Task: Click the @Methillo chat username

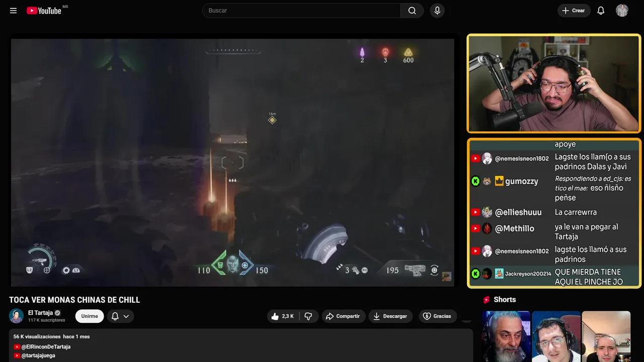Action: coord(515,228)
